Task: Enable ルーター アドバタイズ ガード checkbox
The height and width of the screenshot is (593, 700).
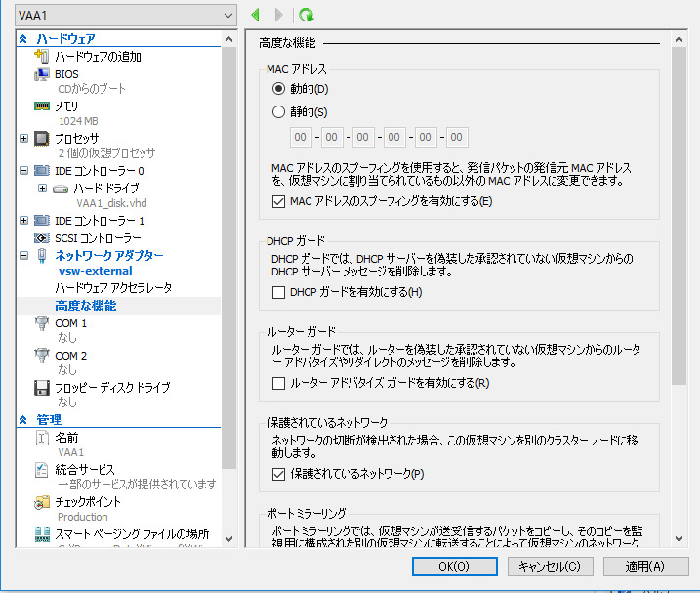Action: 279,383
